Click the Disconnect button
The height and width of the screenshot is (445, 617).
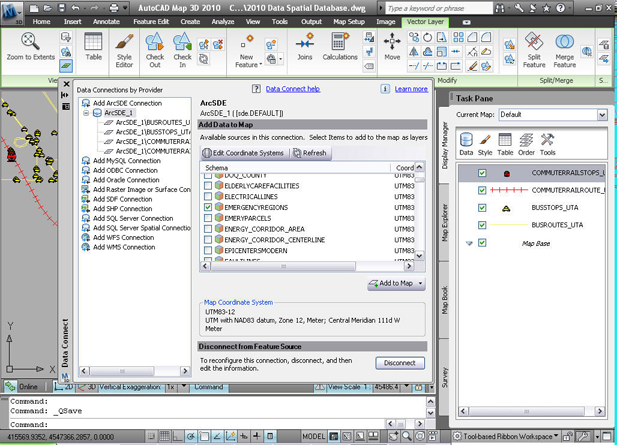[x=400, y=363]
